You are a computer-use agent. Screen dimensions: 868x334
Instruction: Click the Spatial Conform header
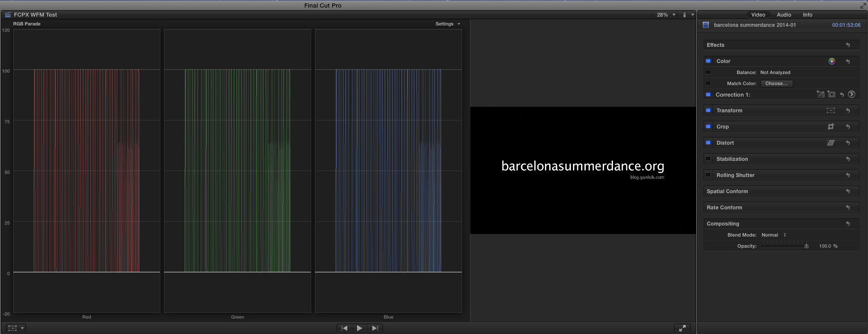click(727, 191)
